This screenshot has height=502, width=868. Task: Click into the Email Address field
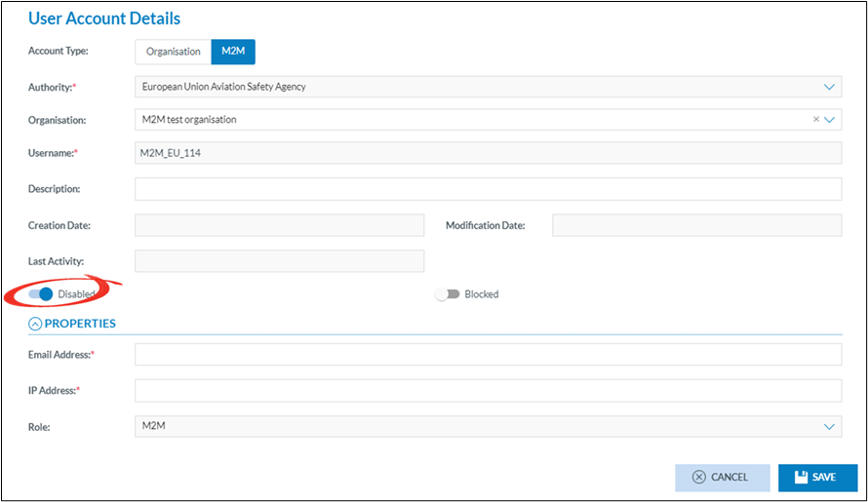[x=488, y=355]
